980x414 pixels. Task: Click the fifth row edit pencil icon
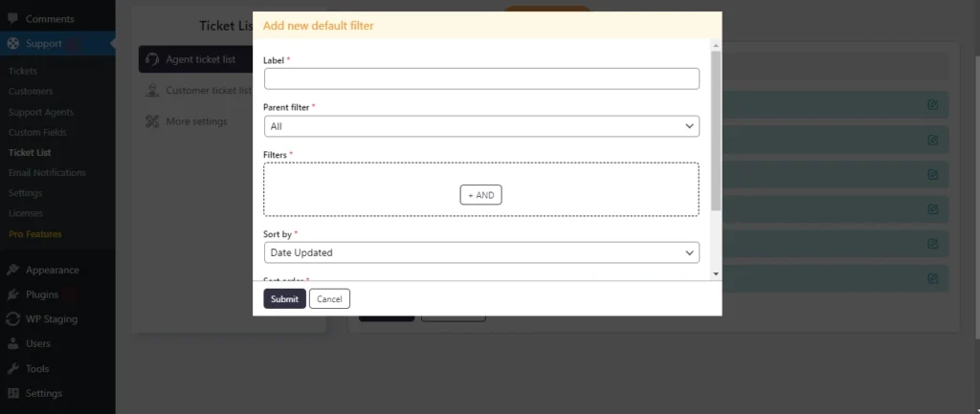pos(932,244)
